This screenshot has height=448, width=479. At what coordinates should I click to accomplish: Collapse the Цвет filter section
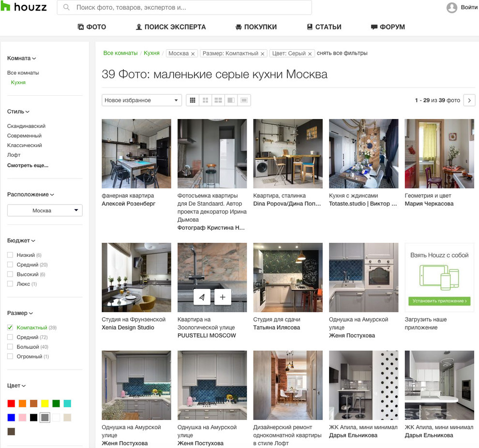(x=15, y=385)
